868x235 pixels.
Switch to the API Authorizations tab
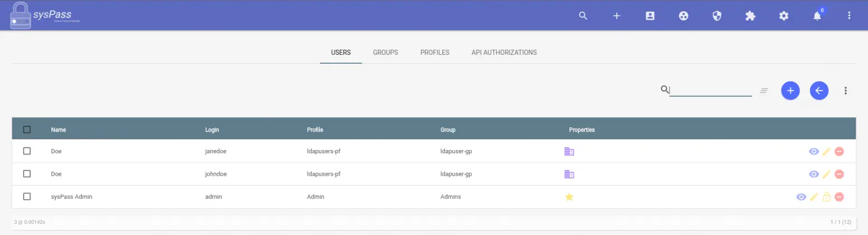504,53
